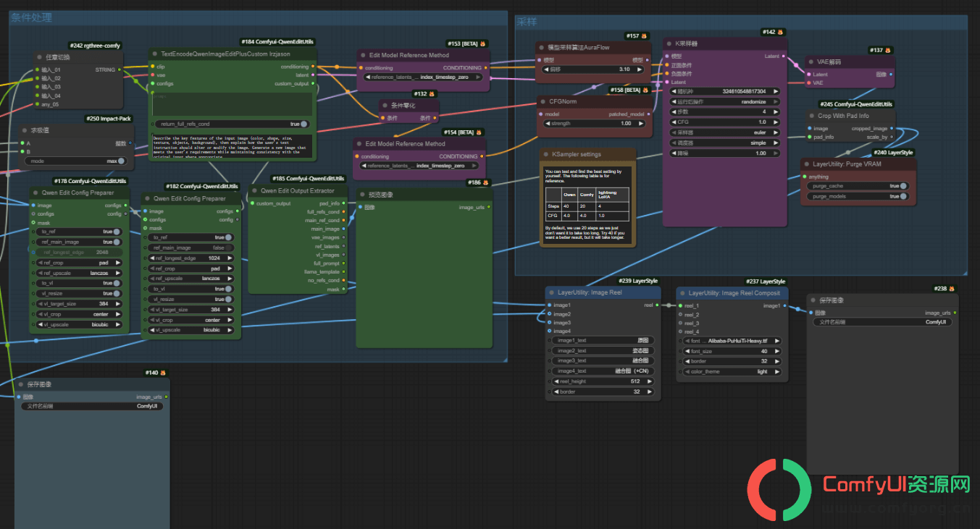Click the collapse dot on the CFGNorm node

click(x=542, y=102)
